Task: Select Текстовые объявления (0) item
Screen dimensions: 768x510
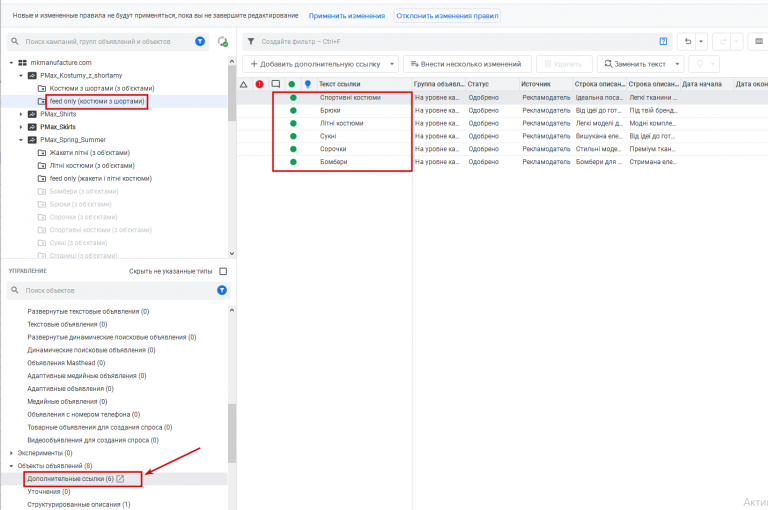Action: point(67,324)
